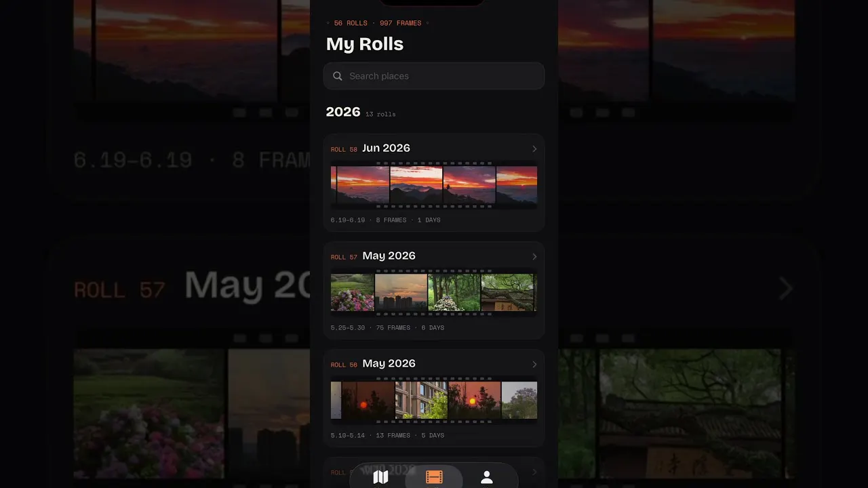Click the ROLL 58 label
Viewport: 868px width, 488px height.
pyautogui.click(x=344, y=149)
